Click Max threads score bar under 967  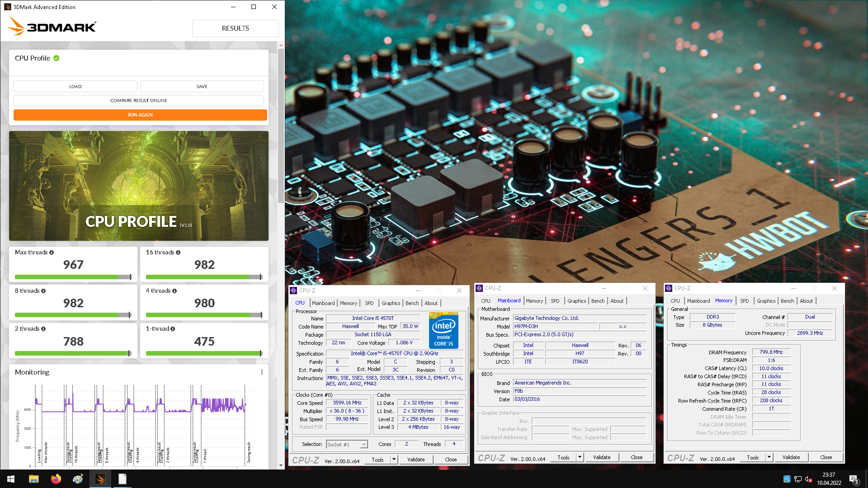(73, 277)
